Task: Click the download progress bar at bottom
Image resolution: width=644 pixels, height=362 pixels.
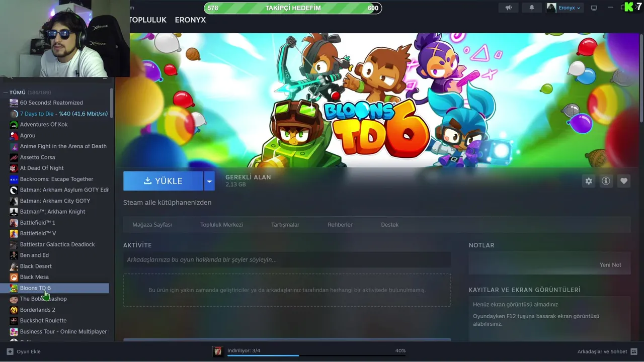Action: pos(316,355)
